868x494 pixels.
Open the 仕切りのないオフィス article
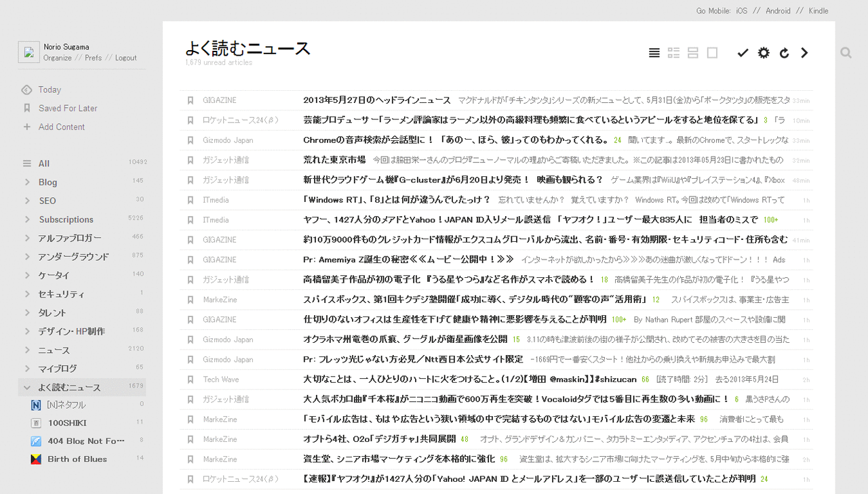pyautogui.click(x=454, y=319)
